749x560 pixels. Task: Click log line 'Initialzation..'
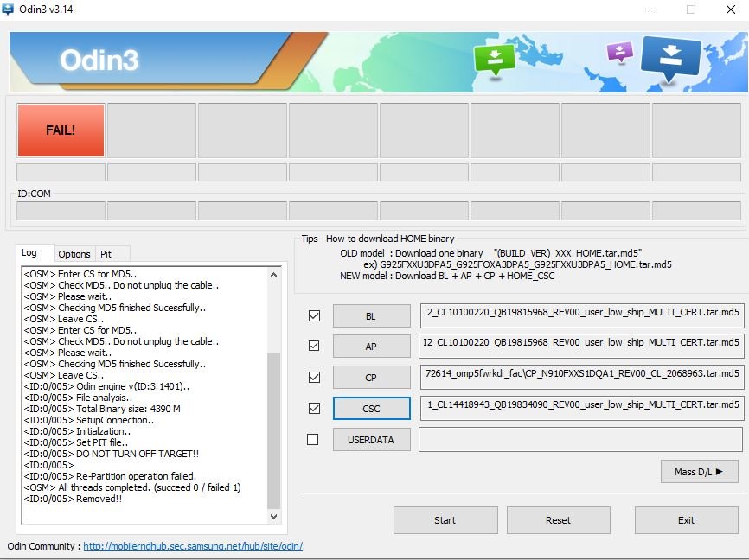click(77, 431)
